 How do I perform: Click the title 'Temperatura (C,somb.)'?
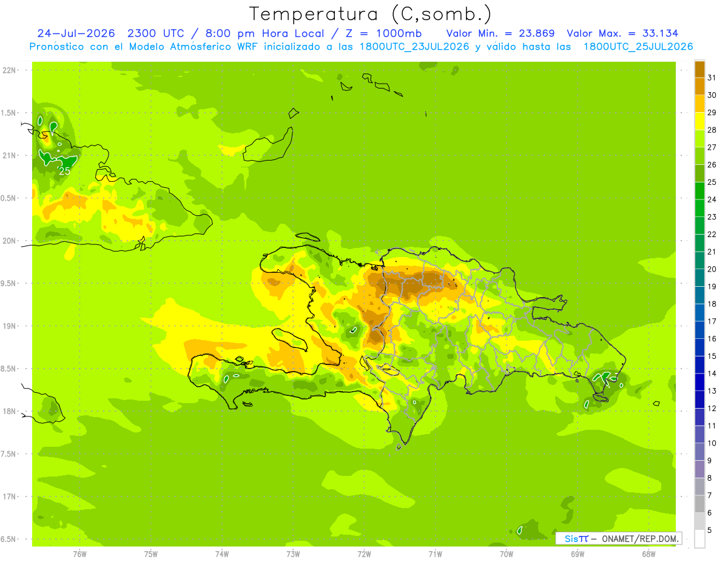tap(371, 14)
